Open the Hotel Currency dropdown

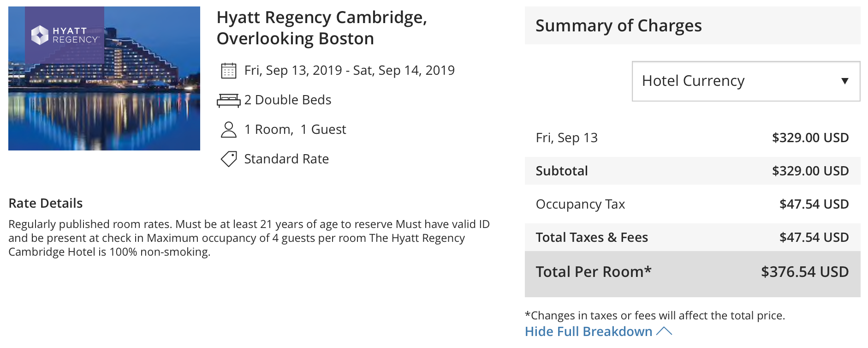point(746,81)
